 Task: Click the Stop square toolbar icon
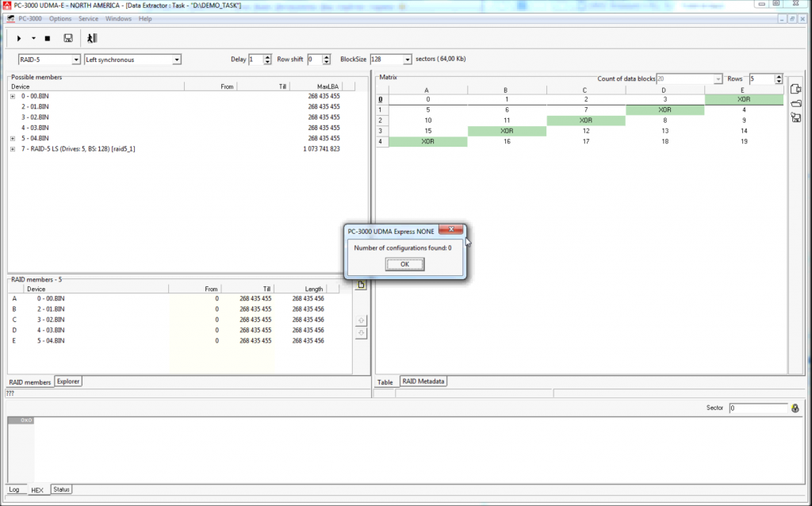pos(48,38)
